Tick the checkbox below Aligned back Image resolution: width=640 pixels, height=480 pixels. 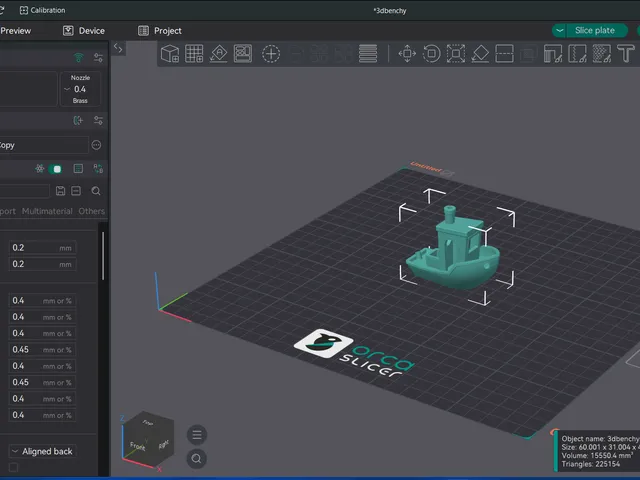coord(13,467)
